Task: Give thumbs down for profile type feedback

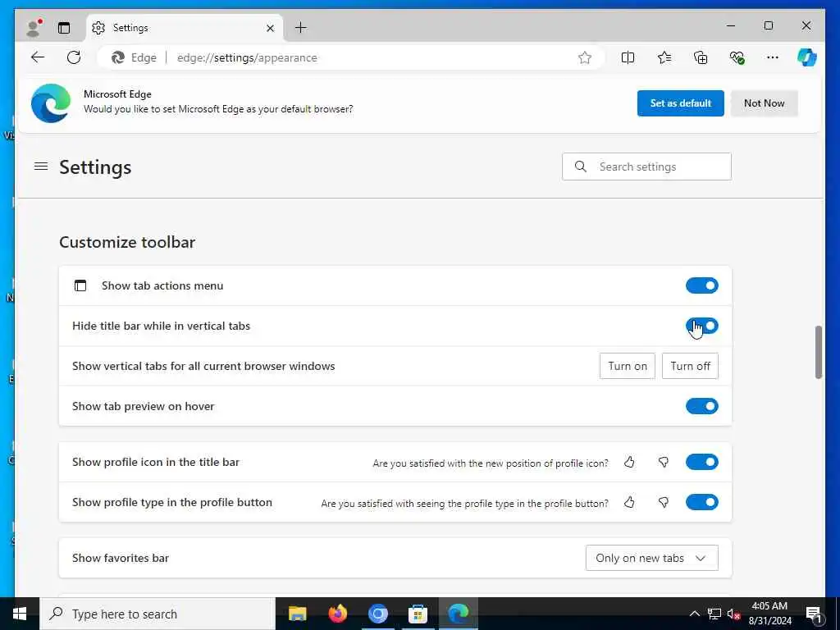Action: [663, 503]
